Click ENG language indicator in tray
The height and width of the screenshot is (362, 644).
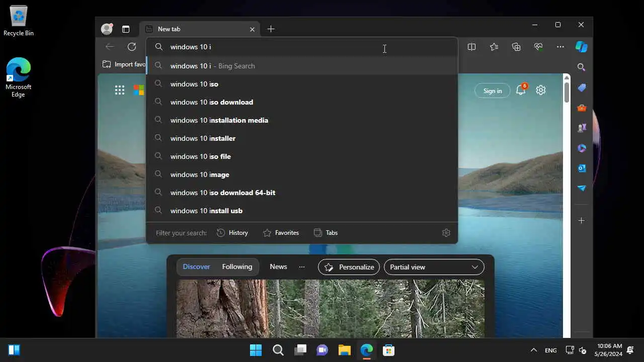click(550, 350)
